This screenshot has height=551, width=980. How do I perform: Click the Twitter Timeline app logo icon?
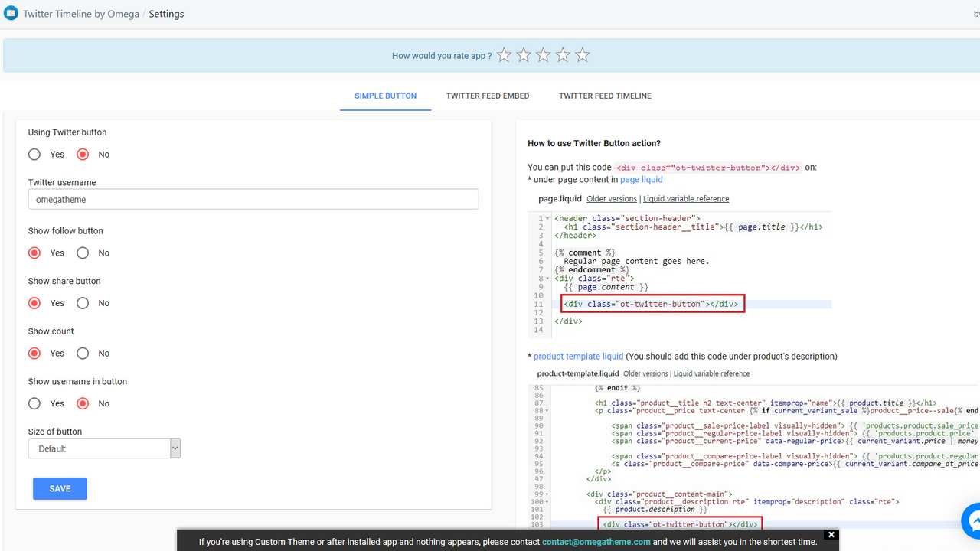coord(11,13)
